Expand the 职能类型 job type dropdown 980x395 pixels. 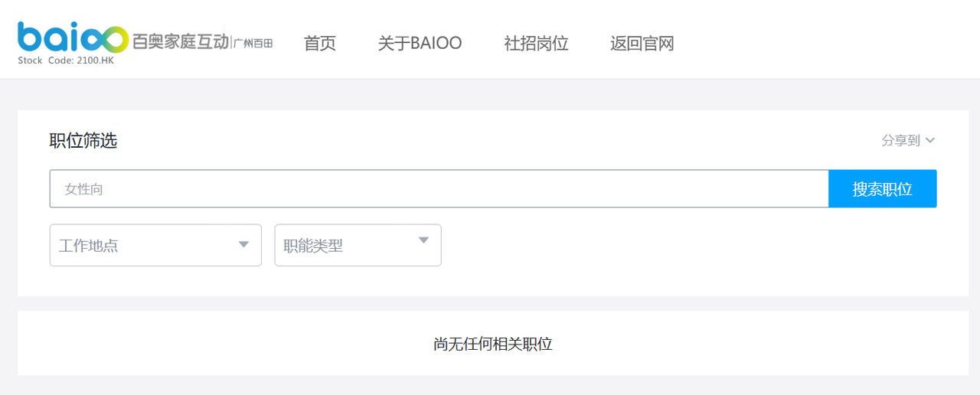click(x=358, y=245)
